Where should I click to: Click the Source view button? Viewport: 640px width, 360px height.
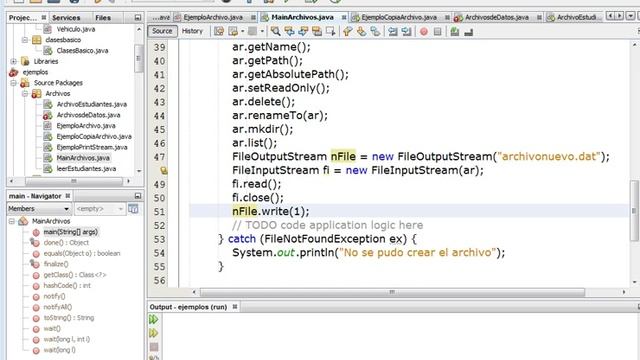point(162,31)
